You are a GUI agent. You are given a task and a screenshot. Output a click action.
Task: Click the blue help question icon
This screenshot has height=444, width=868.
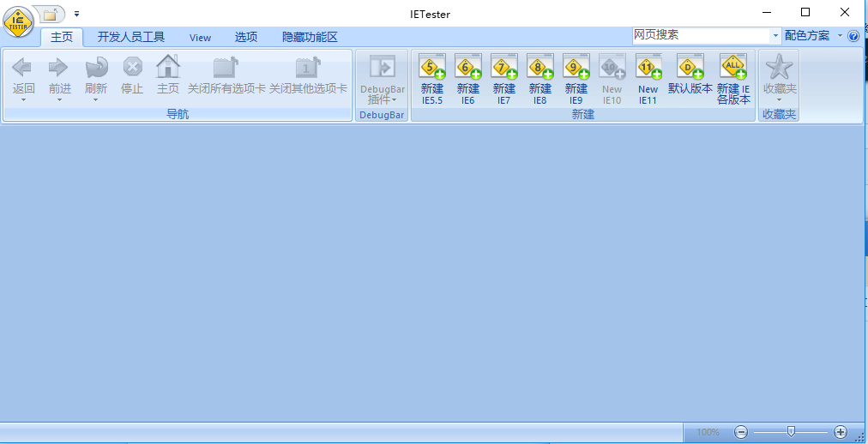coord(853,37)
